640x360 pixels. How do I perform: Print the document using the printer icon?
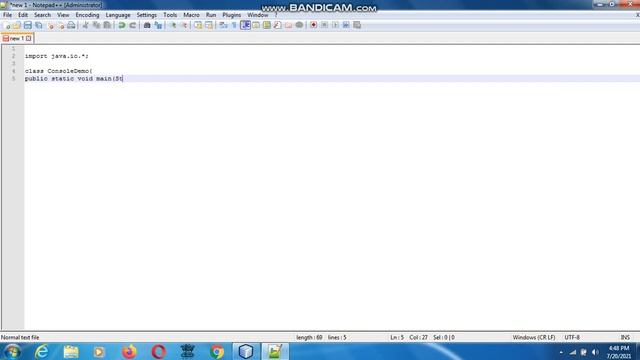(x=71, y=25)
